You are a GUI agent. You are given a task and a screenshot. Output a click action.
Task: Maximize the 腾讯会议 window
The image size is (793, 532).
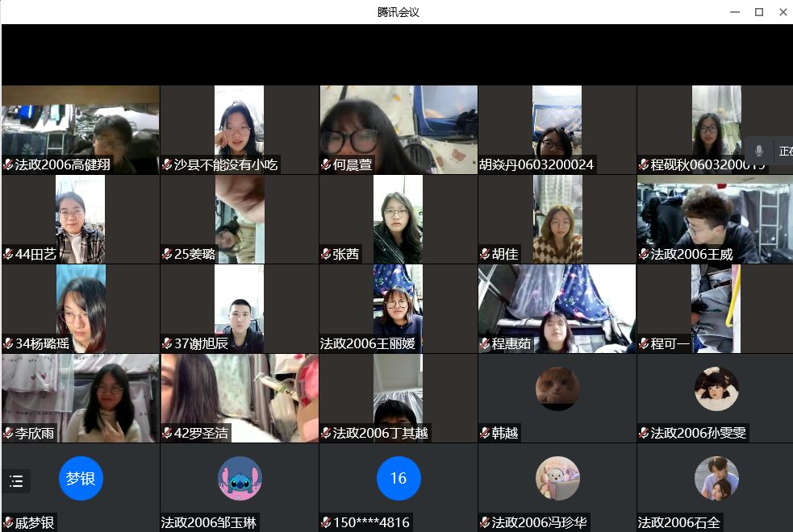point(758,12)
